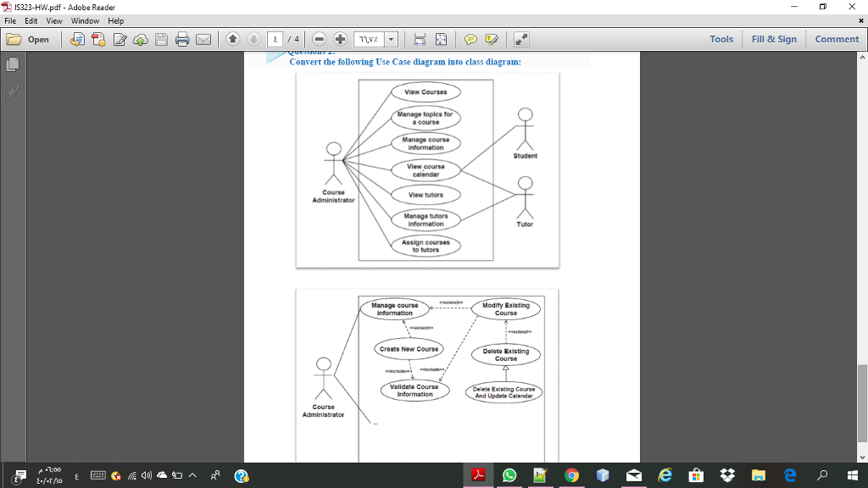Click the 'Tutor' actor label
The width and height of the screenshot is (868, 488).
coord(525,224)
